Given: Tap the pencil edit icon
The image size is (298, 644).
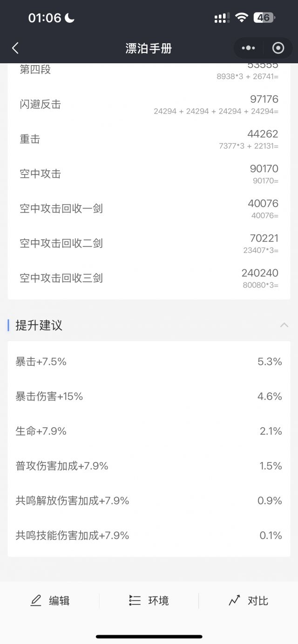Looking at the screenshot, I should (x=36, y=601).
